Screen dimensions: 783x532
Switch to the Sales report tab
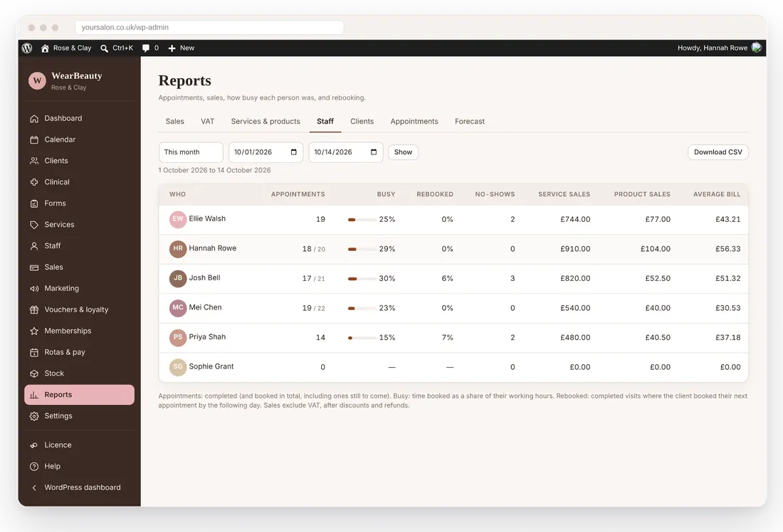click(x=175, y=122)
